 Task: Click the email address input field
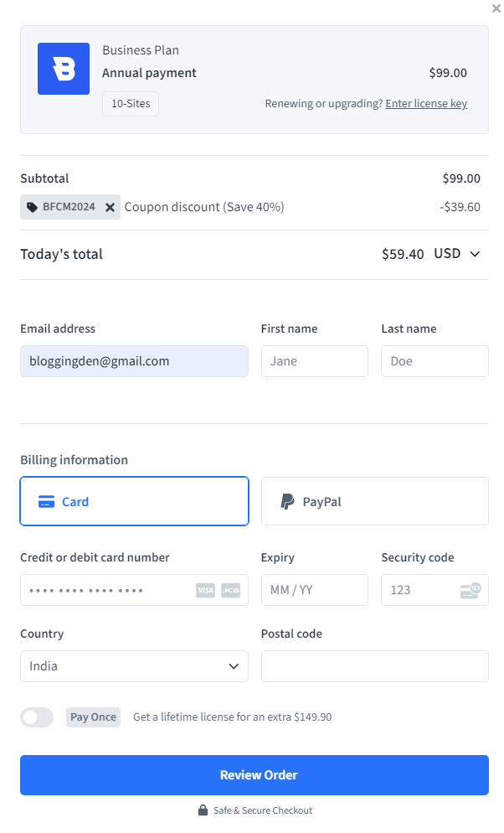[134, 361]
